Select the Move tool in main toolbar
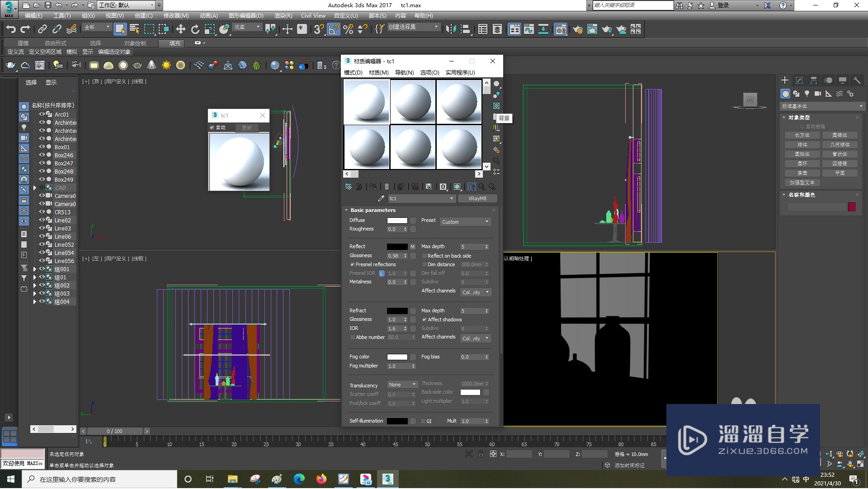 180,29
